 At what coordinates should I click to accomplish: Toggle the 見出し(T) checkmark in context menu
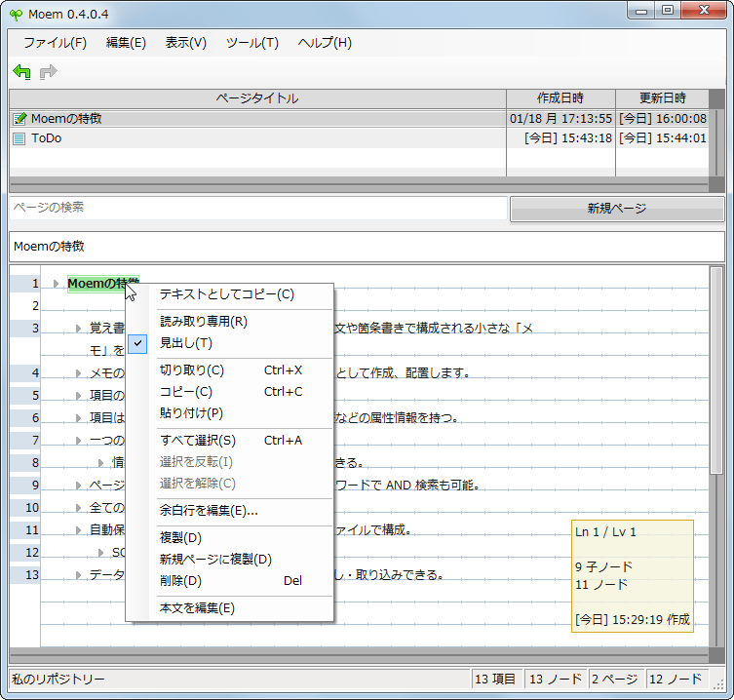(x=137, y=343)
